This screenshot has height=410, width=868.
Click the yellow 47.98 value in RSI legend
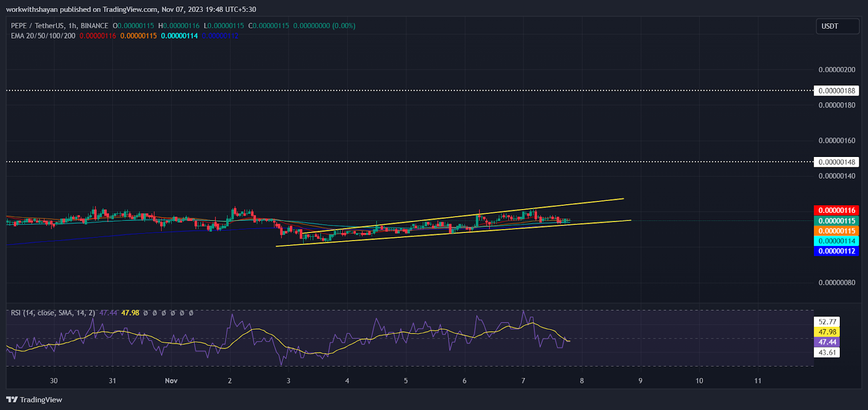point(130,313)
